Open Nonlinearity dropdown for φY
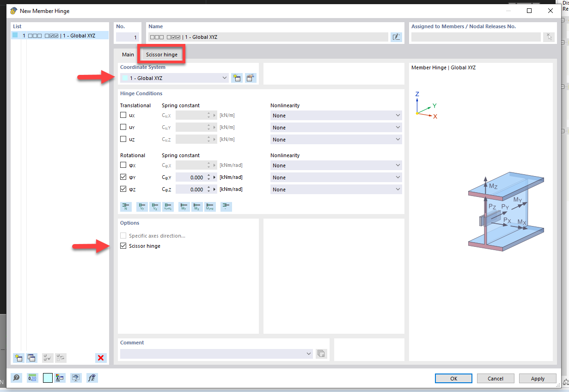Screen dimensions: 569x392 tap(336, 178)
